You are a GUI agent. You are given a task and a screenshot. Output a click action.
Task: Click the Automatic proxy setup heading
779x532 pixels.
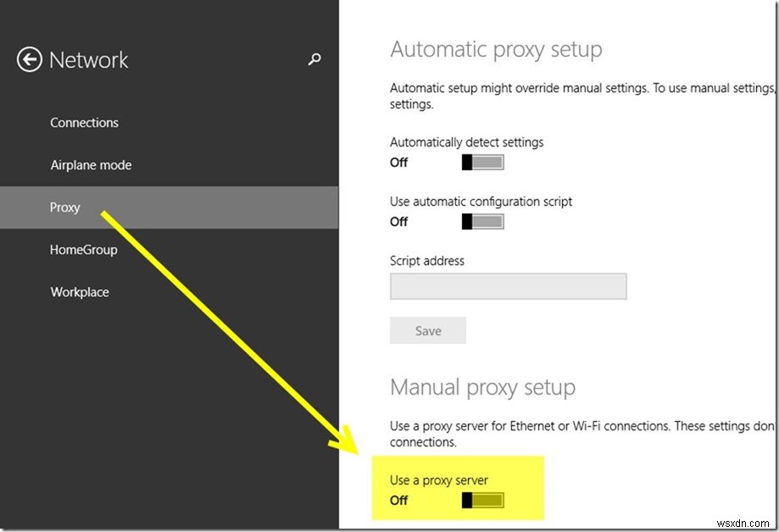click(496, 49)
